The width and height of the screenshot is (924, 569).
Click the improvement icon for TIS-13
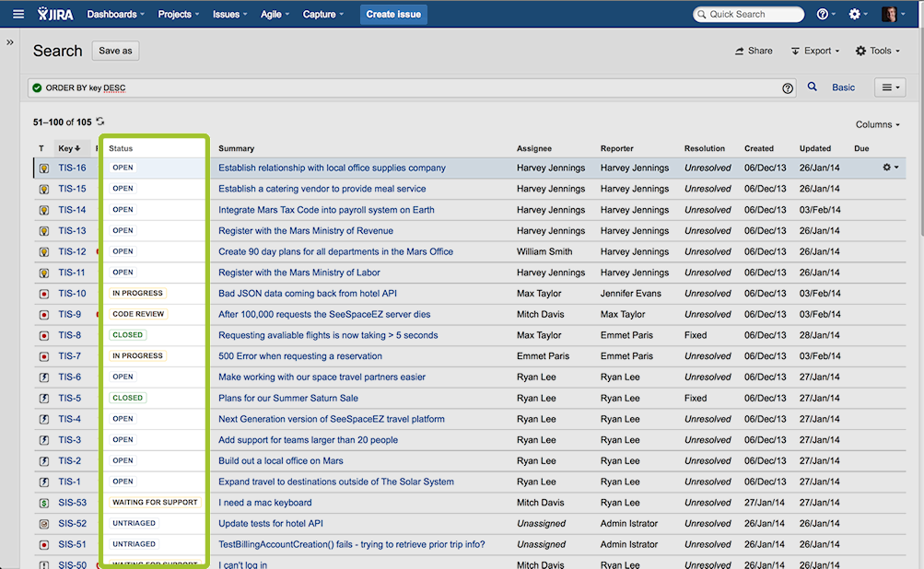point(44,231)
